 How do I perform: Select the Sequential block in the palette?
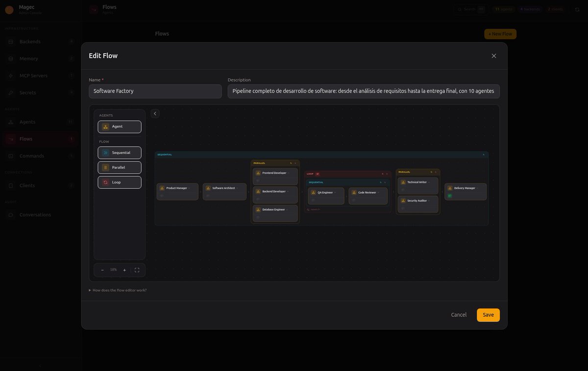[x=120, y=153]
